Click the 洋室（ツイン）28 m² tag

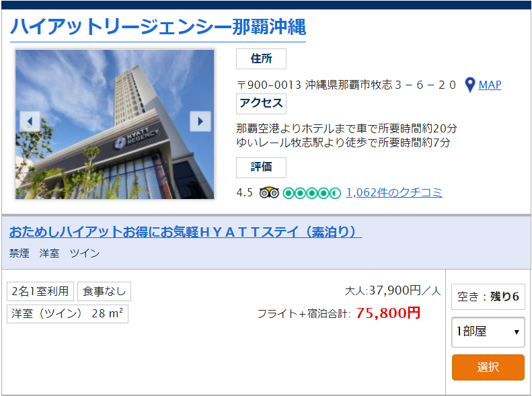[67, 313]
